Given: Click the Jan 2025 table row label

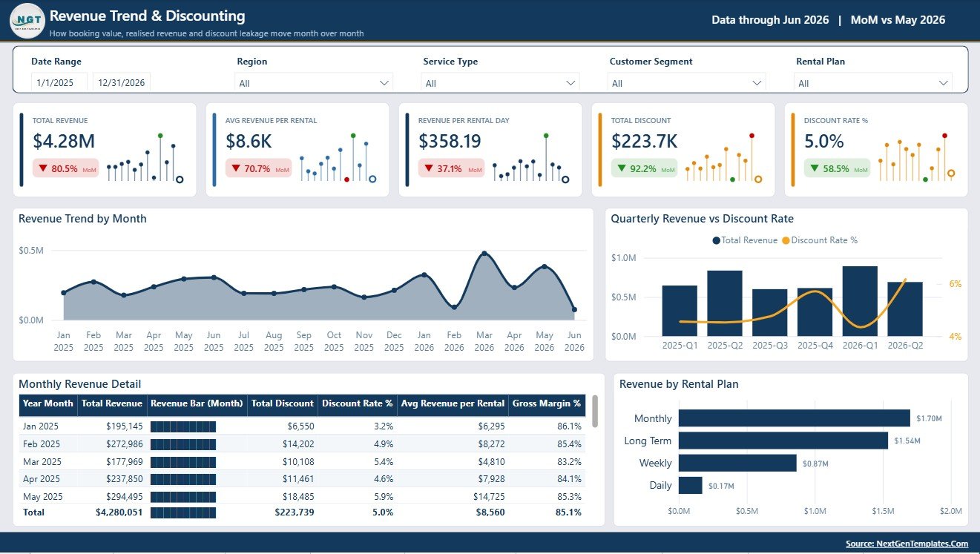Looking at the screenshot, I should coord(40,426).
